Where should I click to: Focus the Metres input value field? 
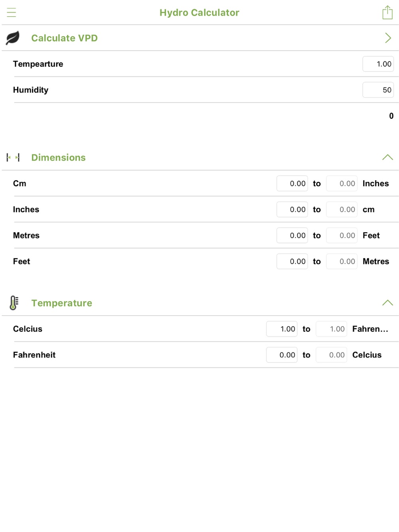point(292,235)
